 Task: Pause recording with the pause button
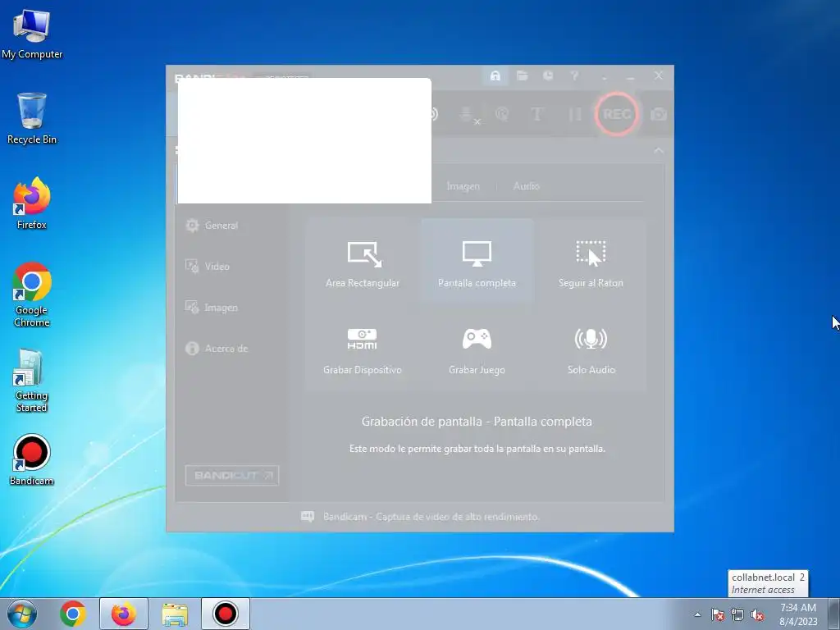574,114
